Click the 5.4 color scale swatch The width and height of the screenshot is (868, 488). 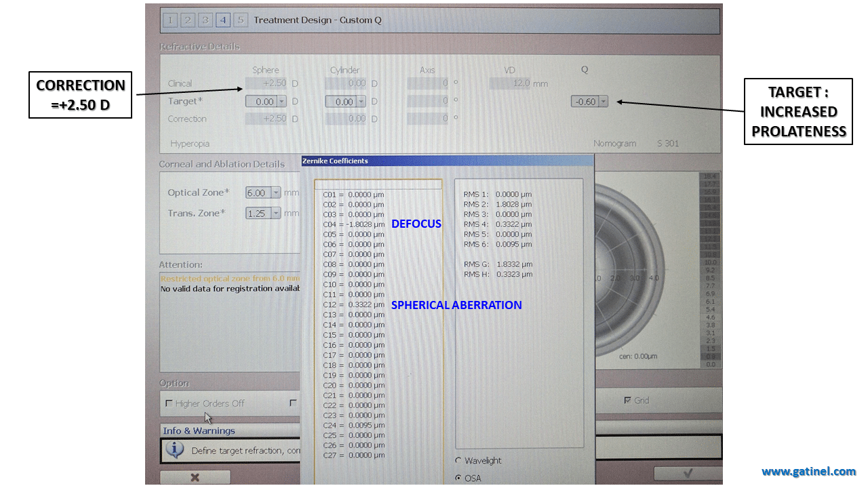point(709,309)
